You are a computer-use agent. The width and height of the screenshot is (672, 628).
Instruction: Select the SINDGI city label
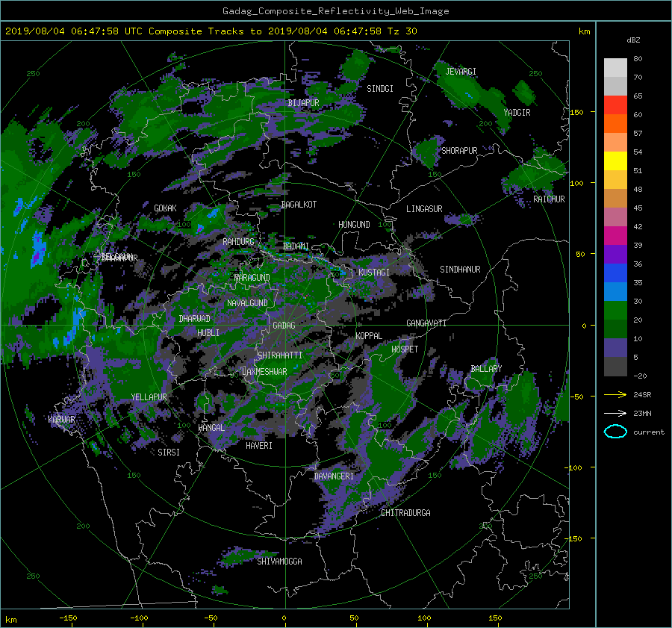tap(380, 89)
